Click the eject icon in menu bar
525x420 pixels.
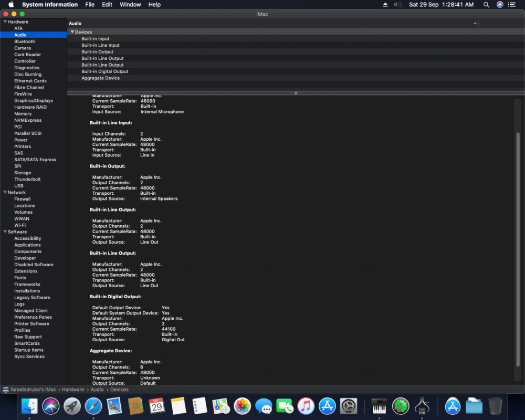coord(385,5)
